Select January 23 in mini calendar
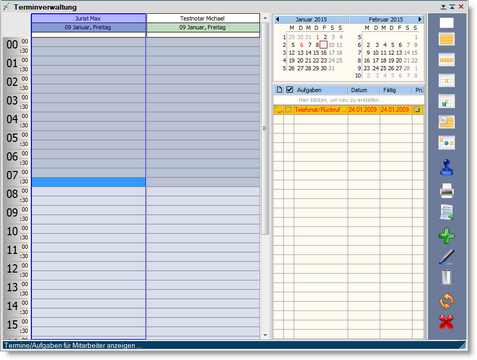Image resolution: width=477 pixels, height=360 pixels. click(324, 61)
